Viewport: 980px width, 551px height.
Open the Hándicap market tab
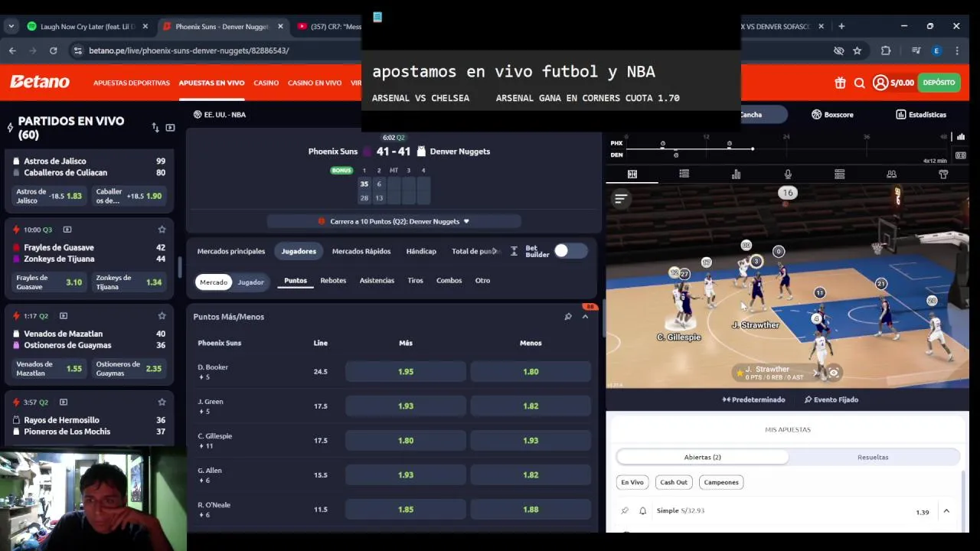point(421,251)
